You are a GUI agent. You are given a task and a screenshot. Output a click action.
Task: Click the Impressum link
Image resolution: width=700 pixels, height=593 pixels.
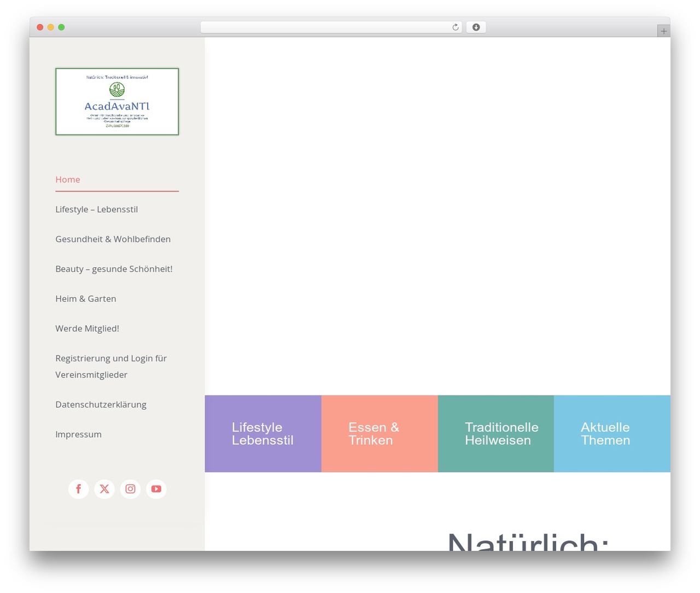(x=78, y=434)
